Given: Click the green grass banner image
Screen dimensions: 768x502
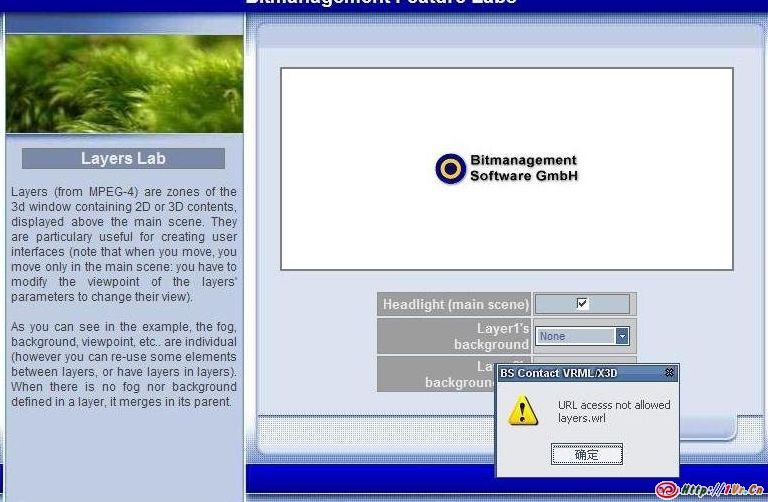Looking at the screenshot, I should [x=124, y=85].
